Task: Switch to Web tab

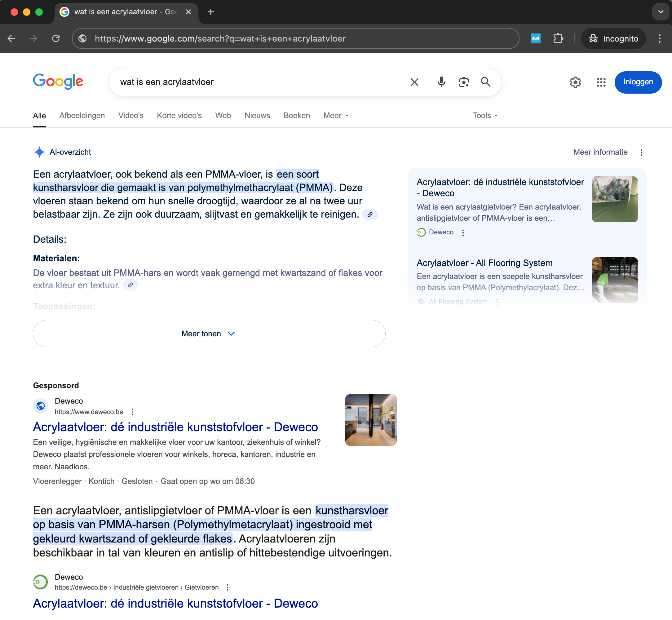Action: [x=223, y=116]
